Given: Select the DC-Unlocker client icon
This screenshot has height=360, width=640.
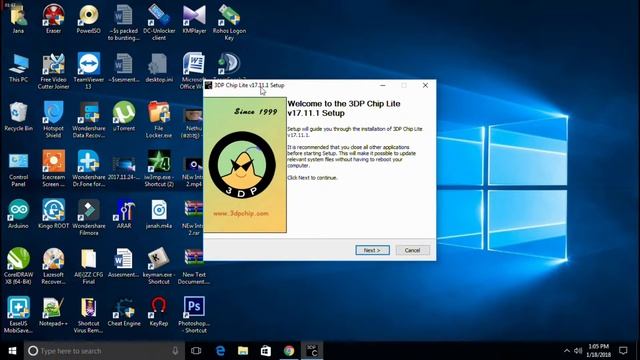Looking at the screenshot, I should 159,22.
